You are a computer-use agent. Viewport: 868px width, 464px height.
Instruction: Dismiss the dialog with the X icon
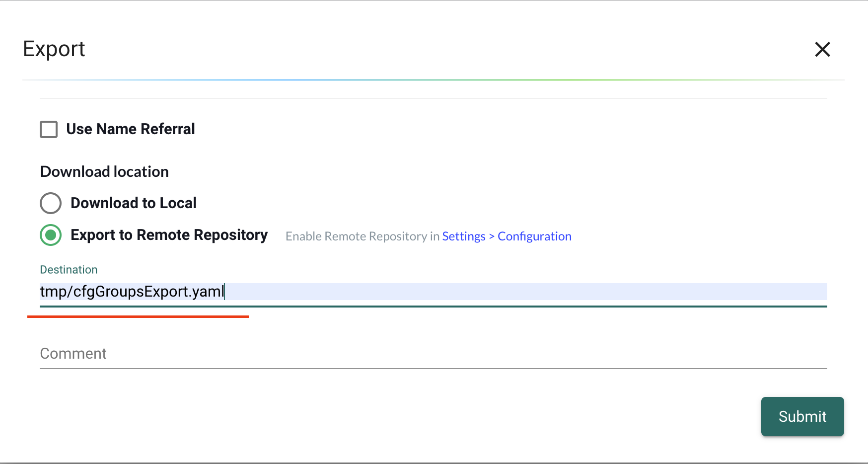[823, 50]
